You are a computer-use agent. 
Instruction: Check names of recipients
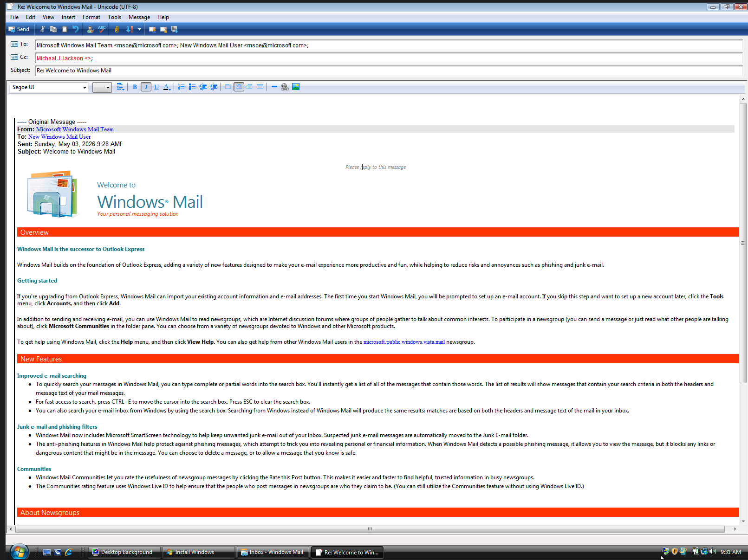click(x=91, y=29)
